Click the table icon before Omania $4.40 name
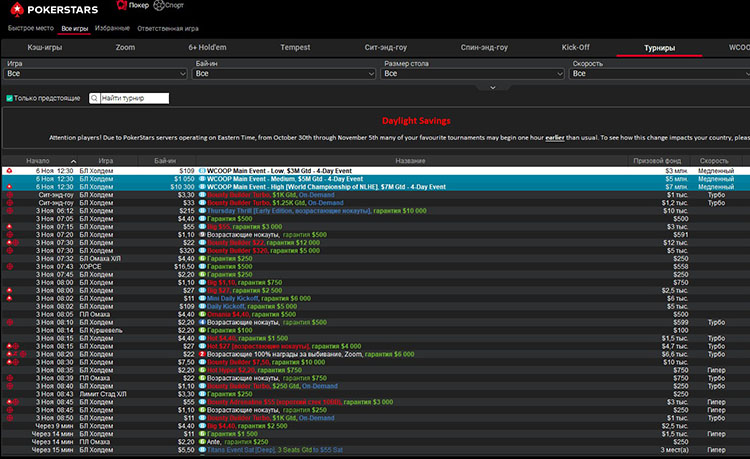The image size is (750, 459). [202, 314]
